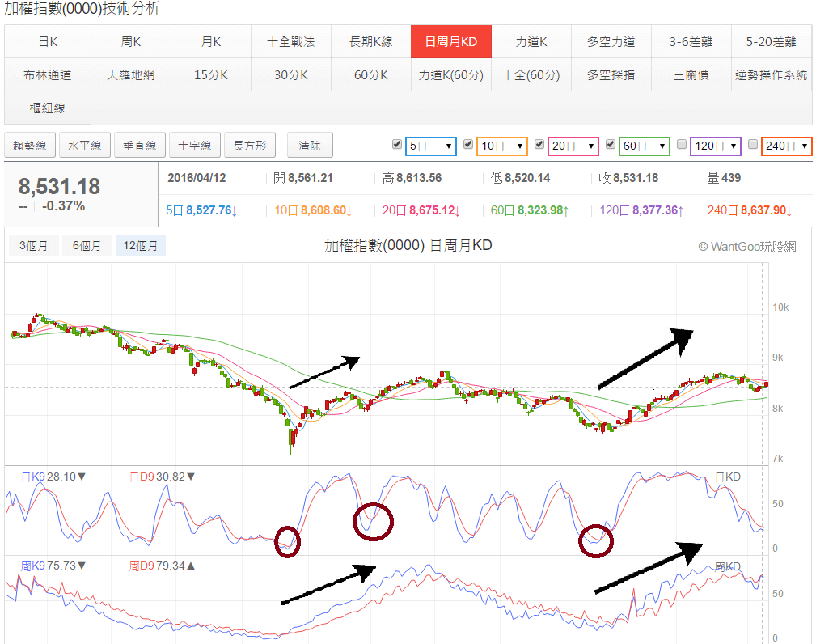This screenshot has height=644, width=816.
Task: Activate the 十字線 crosshair tool
Action: tap(195, 146)
